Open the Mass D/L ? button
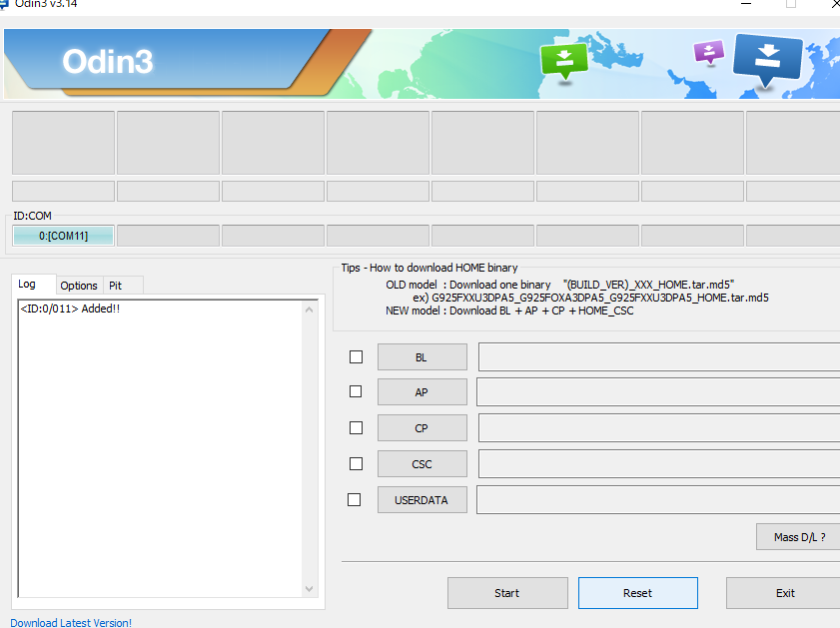The image size is (840, 628). (x=798, y=536)
